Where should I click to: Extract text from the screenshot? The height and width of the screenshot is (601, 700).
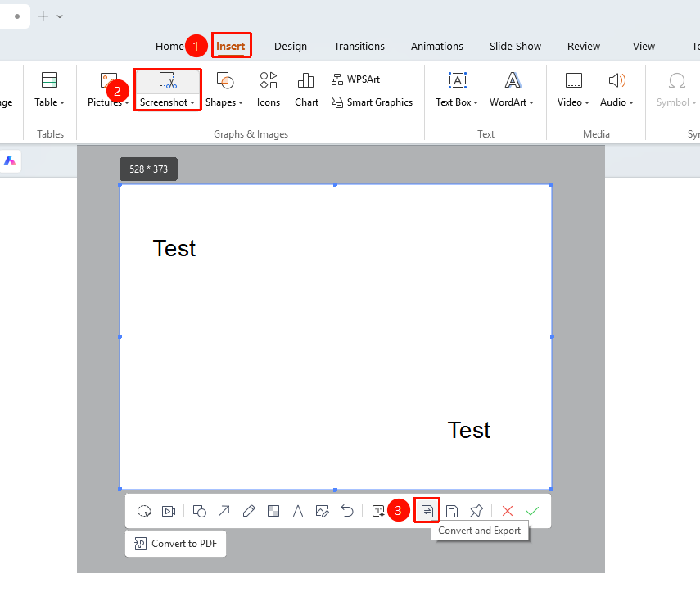[378, 511]
